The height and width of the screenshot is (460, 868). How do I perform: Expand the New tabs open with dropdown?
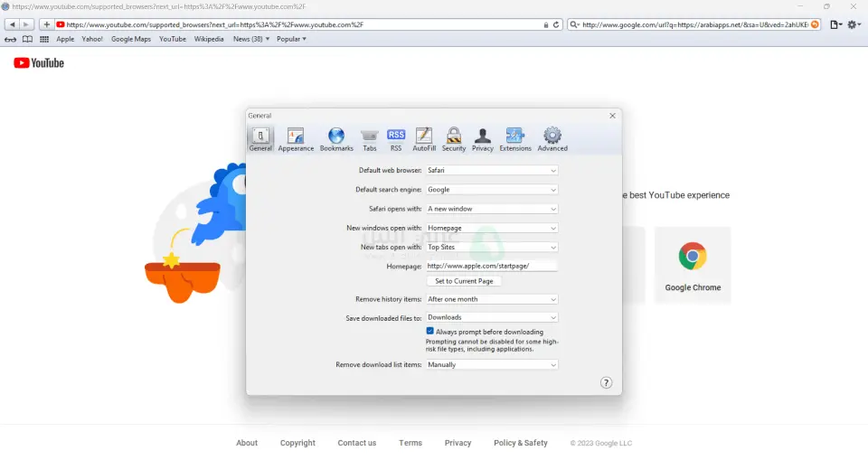click(492, 248)
